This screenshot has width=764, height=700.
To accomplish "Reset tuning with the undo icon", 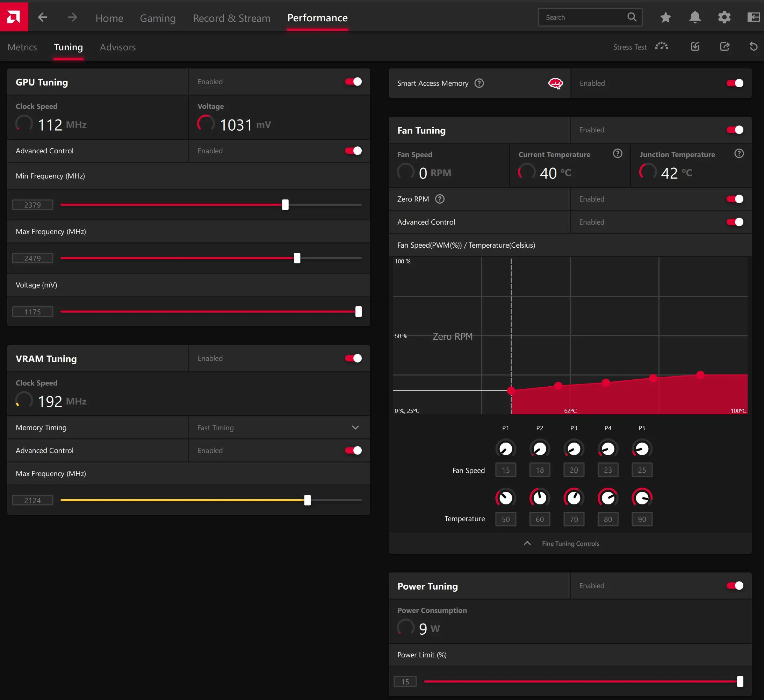I will (x=754, y=46).
